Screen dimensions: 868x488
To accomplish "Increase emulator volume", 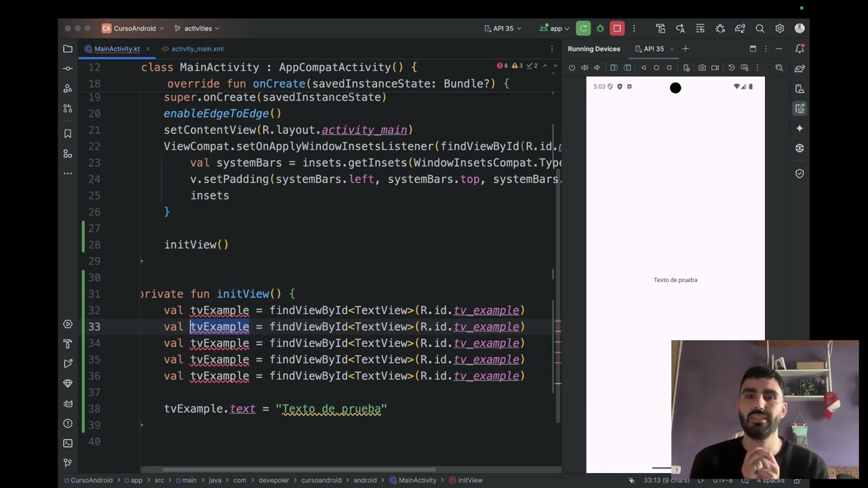I will tap(585, 68).
